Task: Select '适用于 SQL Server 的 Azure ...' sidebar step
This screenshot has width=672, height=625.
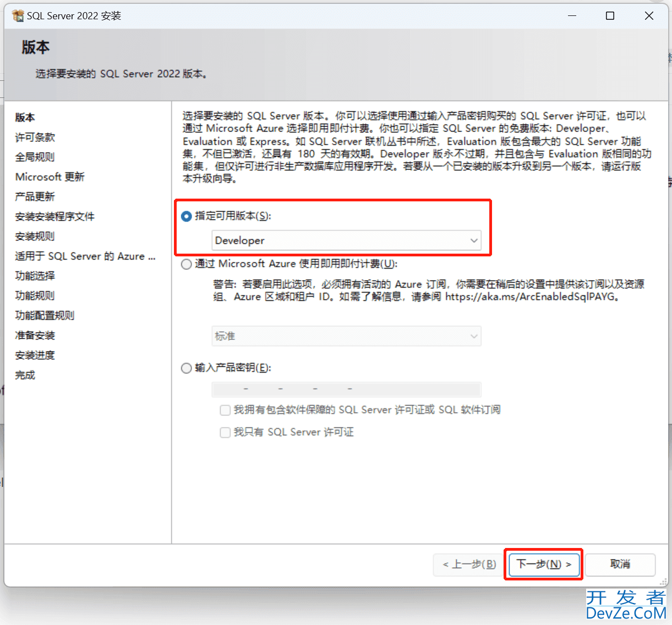Action: click(x=85, y=256)
